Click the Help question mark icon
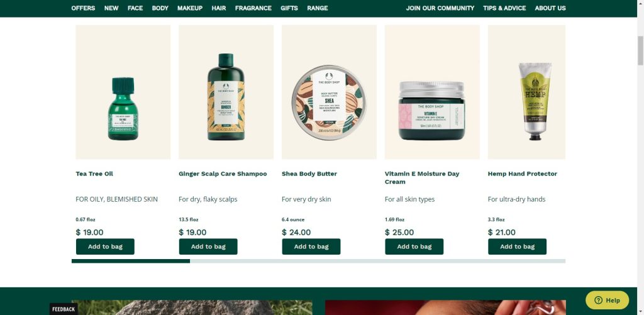Screen dimensions: 644x315 pyautogui.click(x=598, y=300)
